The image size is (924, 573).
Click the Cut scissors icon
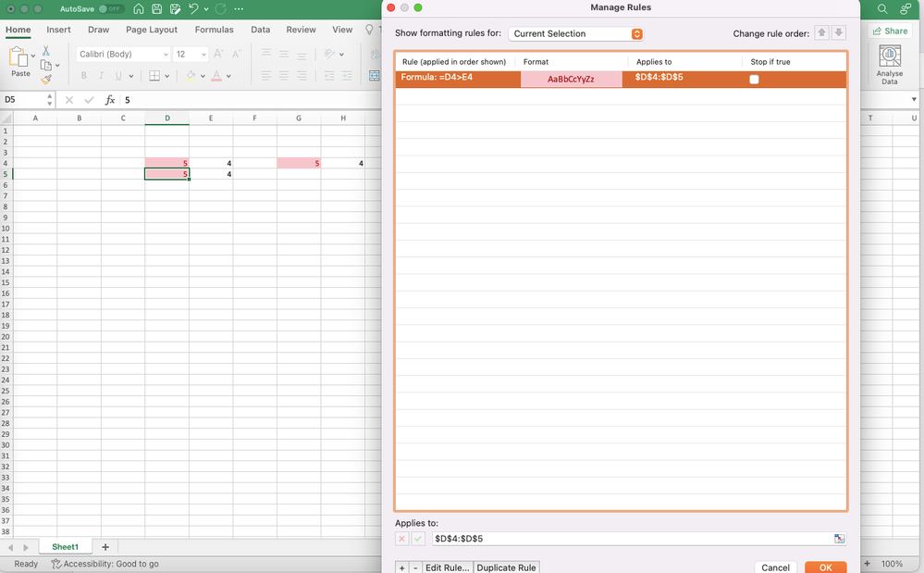44,51
